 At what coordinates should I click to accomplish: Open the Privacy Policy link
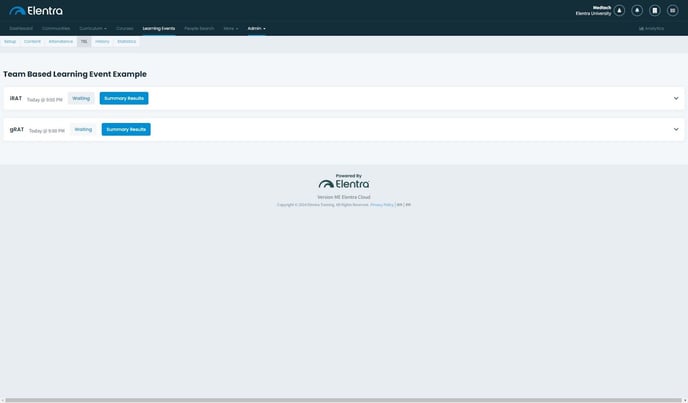[x=382, y=204]
